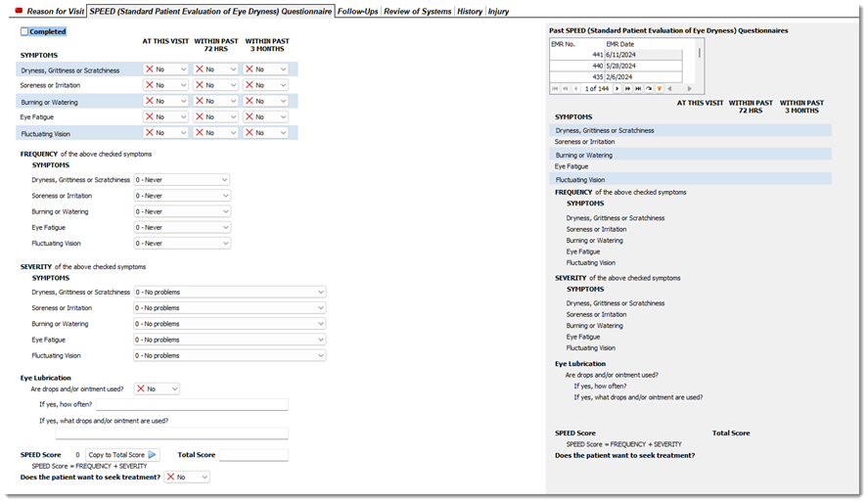
Task: Click the '1 of 144' record counter
Action: pos(597,88)
